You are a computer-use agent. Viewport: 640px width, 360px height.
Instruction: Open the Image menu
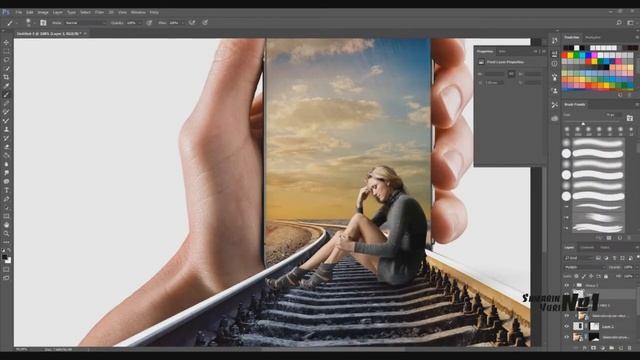point(43,12)
